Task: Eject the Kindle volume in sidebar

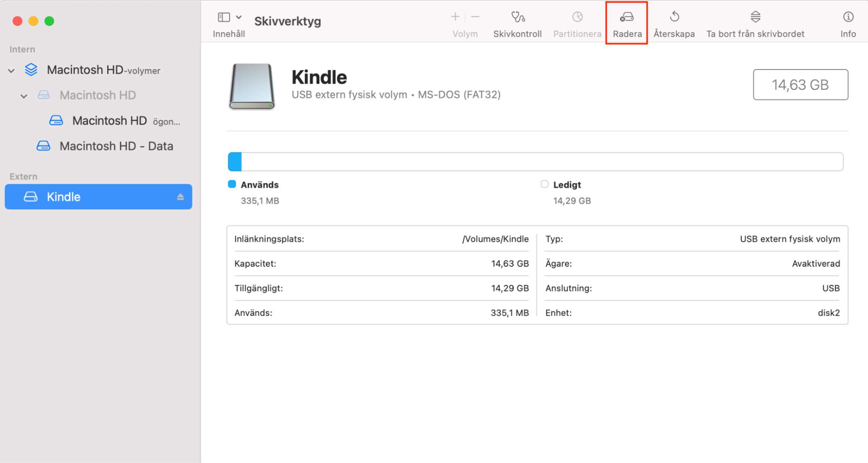Action: click(180, 197)
